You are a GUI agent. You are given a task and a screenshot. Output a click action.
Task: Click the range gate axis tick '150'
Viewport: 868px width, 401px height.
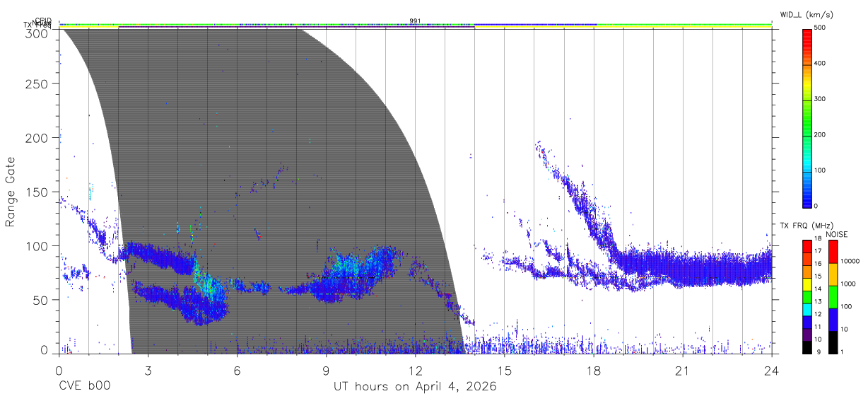point(37,192)
